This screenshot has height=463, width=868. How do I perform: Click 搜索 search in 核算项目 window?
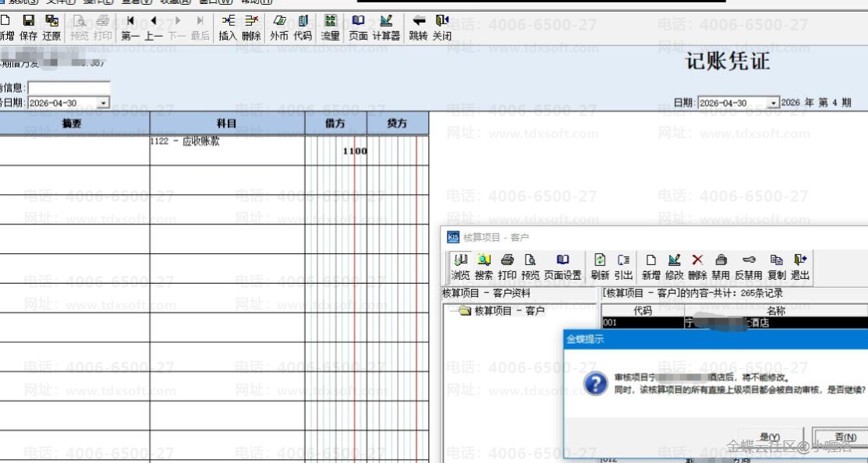tap(484, 267)
